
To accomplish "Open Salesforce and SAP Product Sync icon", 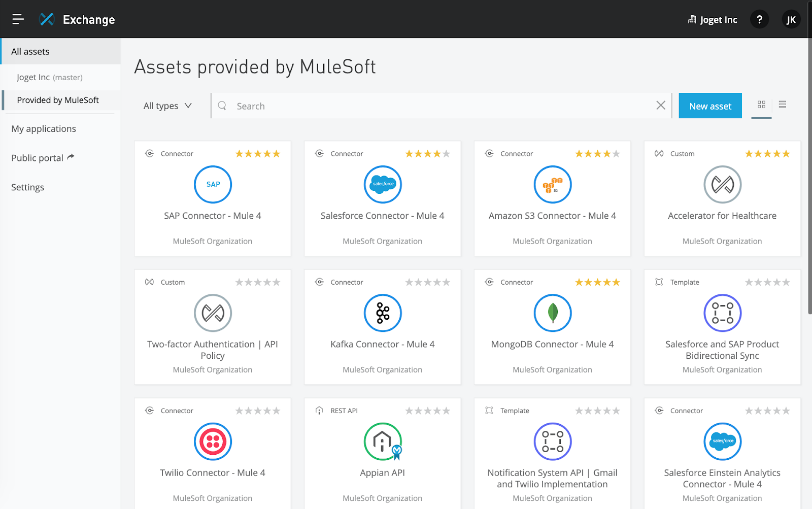I will [722, 313].
